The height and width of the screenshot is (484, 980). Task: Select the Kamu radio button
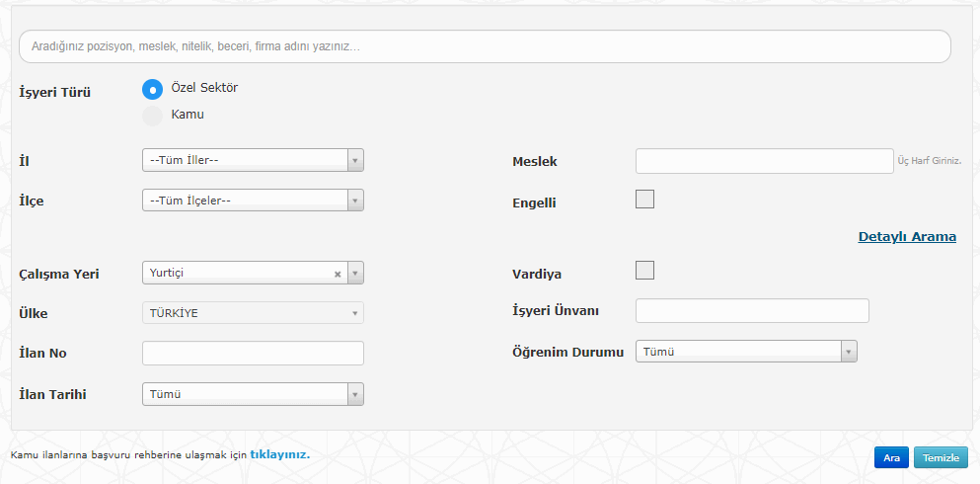tap(153, 116)
